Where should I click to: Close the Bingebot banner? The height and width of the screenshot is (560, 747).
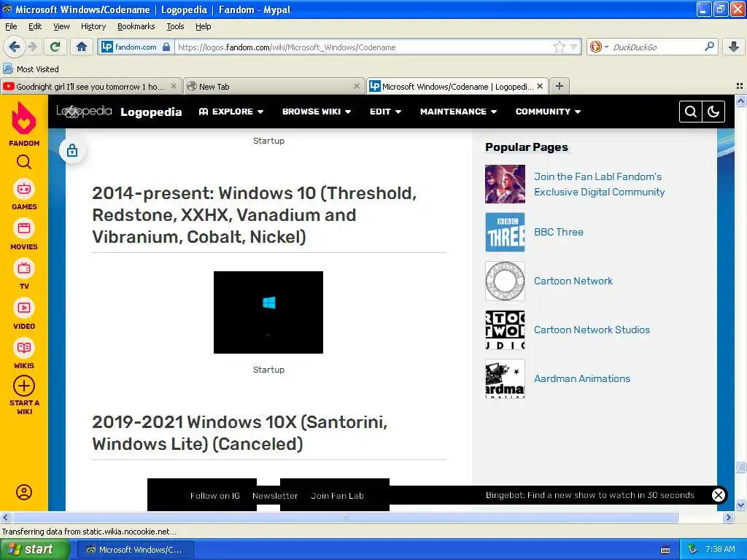point(719,495)
